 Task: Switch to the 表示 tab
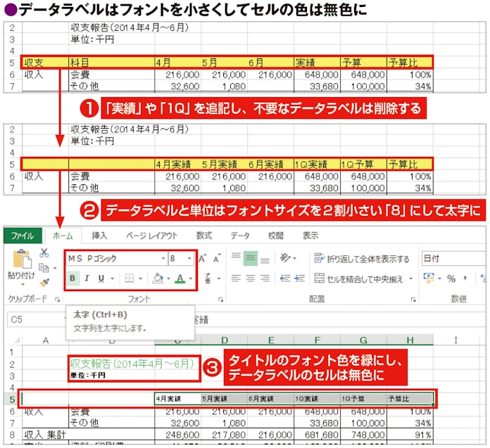click(310, 236)
